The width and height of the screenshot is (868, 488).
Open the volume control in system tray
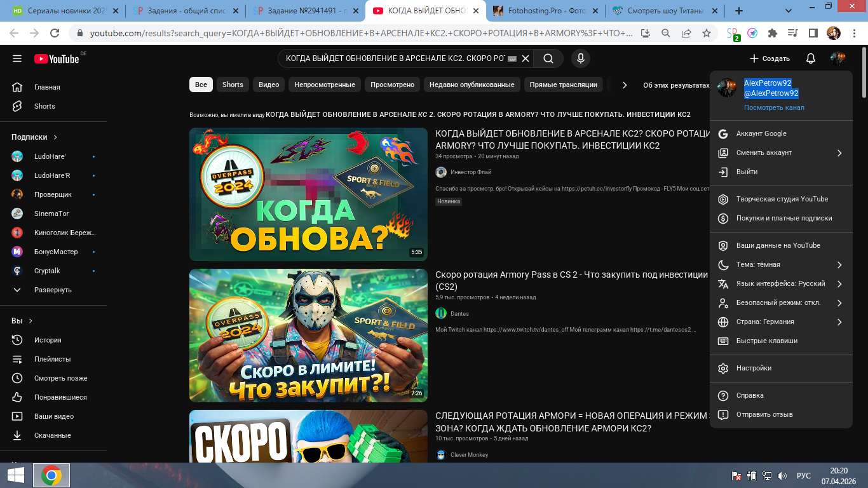coord(782,475)
